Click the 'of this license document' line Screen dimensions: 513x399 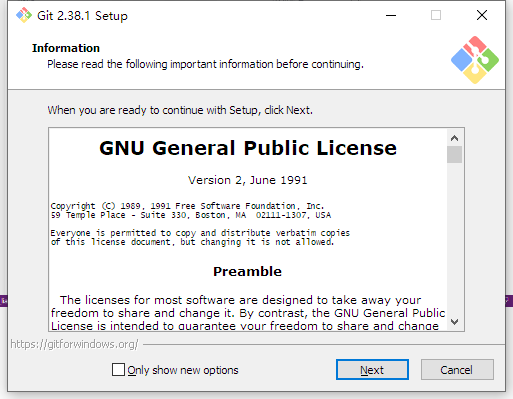(192, 242)
